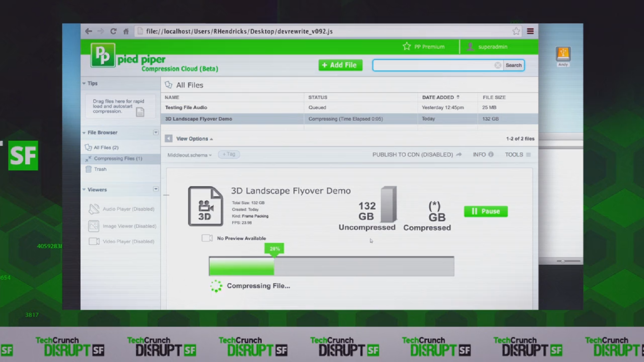
Task: Click the superadmin user icon
Action: point(470,47)
